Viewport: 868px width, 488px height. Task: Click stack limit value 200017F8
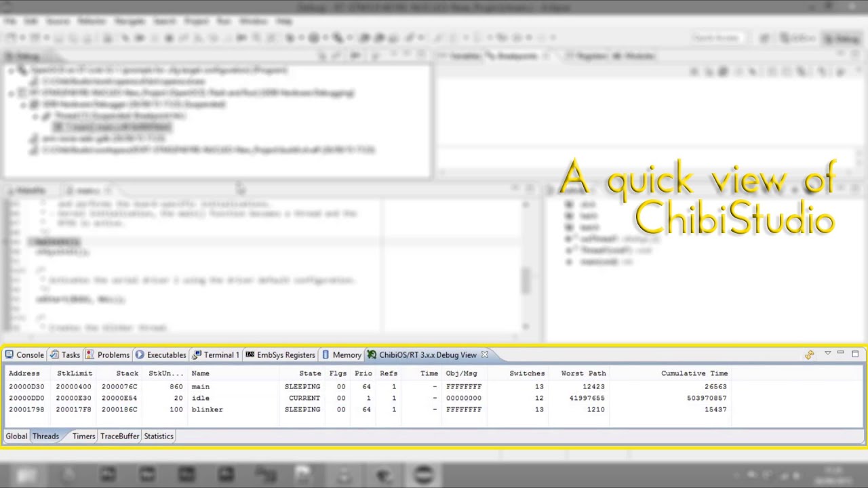73,409
